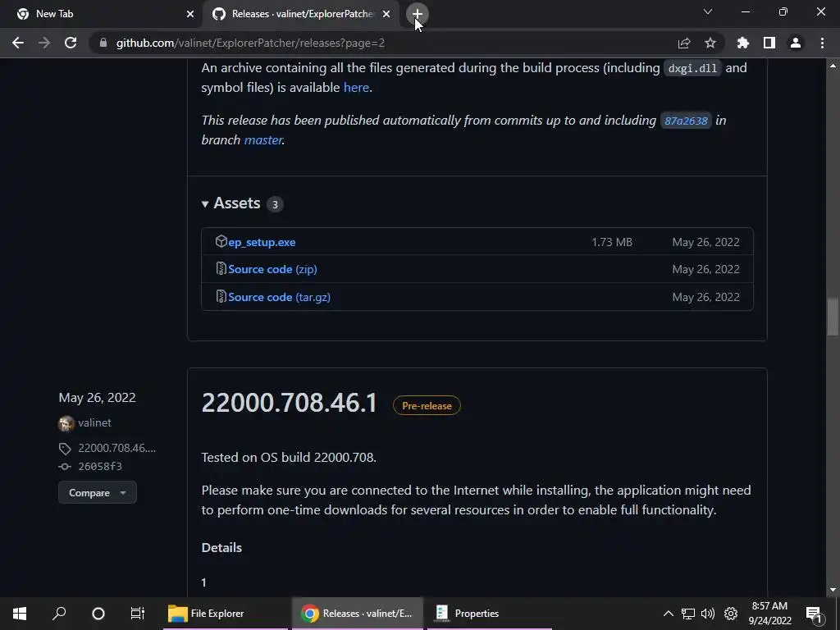Open a new tab with plus button

pyautogui.click(x=418, y=14)
